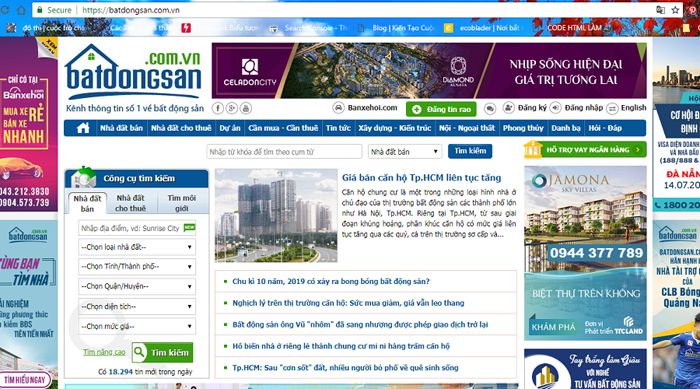Screen dimensions: 700x389
Task: Click the Tìm nâng cao link
Action: (x=104, y=352)
